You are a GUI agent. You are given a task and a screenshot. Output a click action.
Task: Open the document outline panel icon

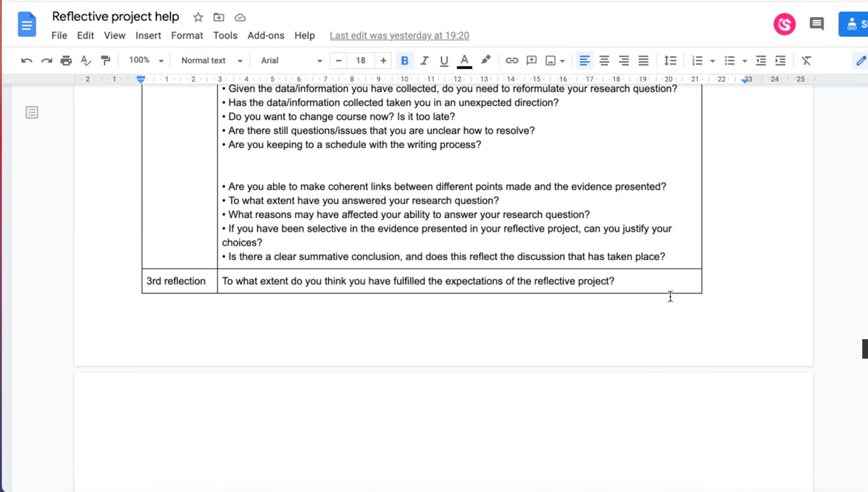coord(32,113)
